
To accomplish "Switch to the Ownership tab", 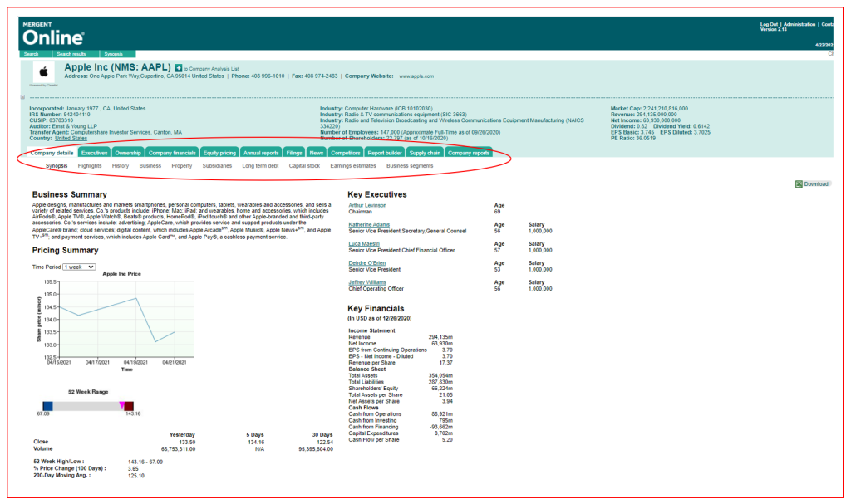I will 128,153.
